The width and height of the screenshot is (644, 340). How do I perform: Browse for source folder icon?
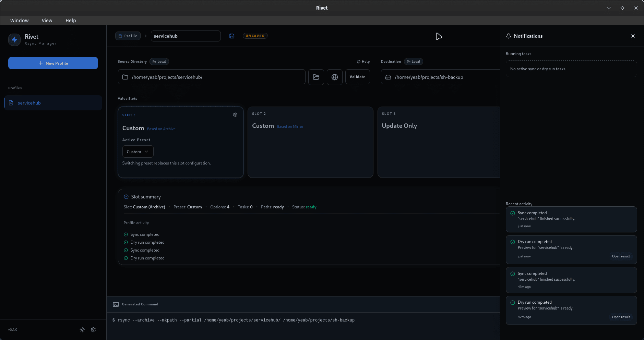click(x=316, y=77)
